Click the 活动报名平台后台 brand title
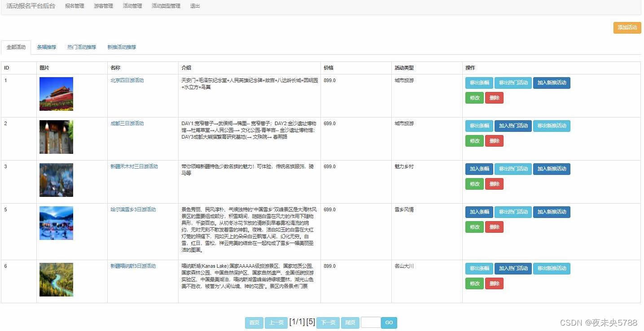Viewport: 644px width, 331px height. [31, 6]
